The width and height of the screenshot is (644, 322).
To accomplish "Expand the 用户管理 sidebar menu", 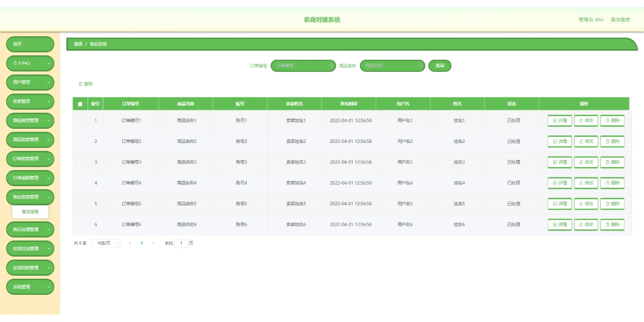I will click(30, 82).
